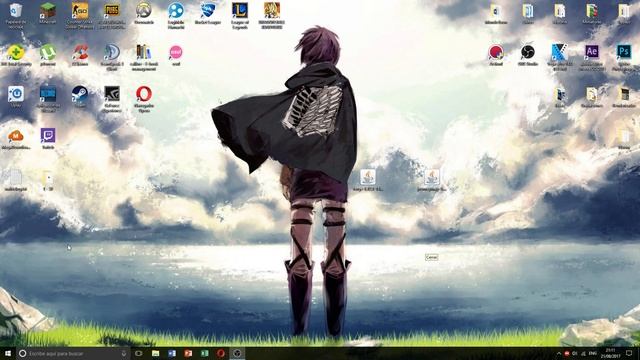Viewport: 640px width, 360px height.
Task: Launch Excel from the taskbar
Action: 204,353
